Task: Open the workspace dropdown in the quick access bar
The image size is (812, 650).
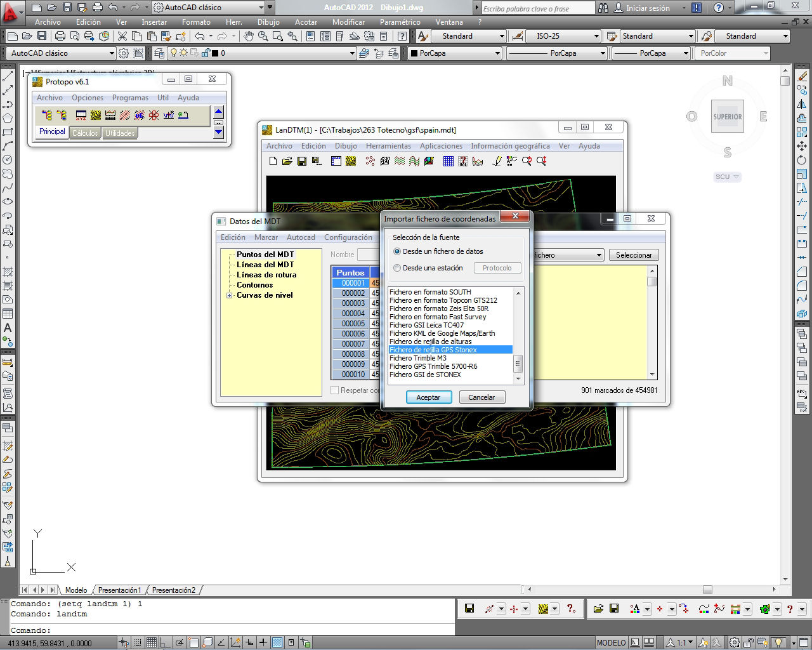Action: pyautogui.click(x=261, y=8)
